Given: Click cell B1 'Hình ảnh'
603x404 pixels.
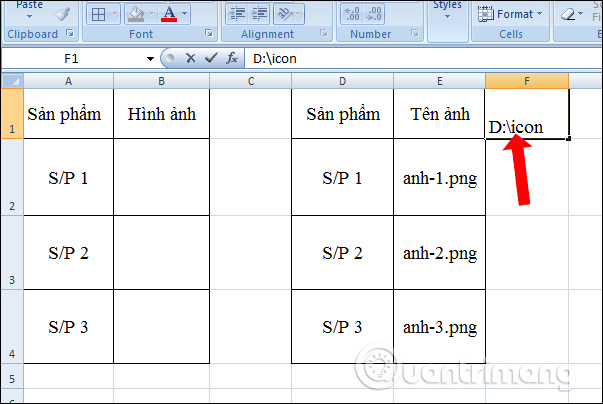Looking at the screenshot, I should 162,114.
